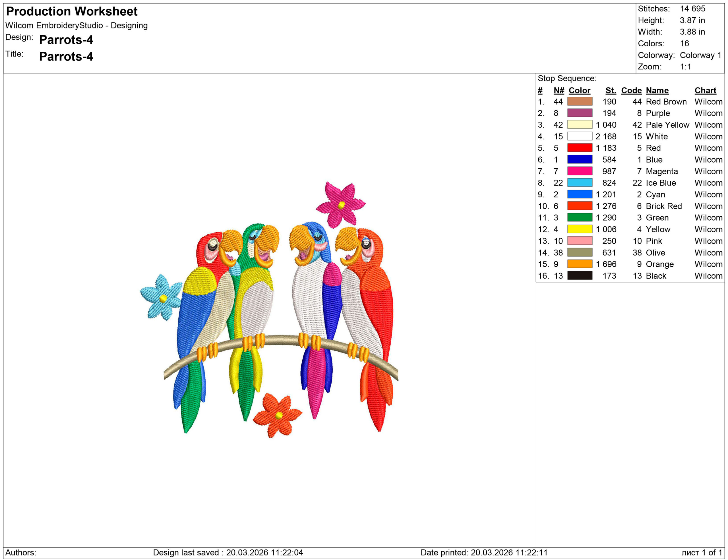Click the Pale Yellow thread swatch

(x=580, y=125)
